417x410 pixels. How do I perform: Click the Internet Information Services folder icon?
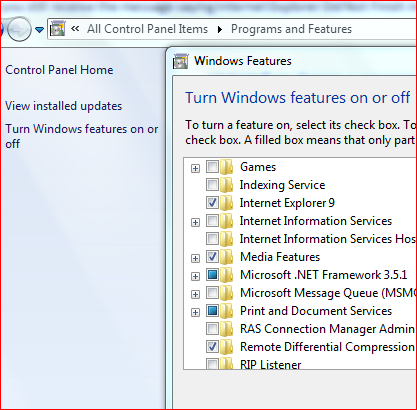click(227, 221)
